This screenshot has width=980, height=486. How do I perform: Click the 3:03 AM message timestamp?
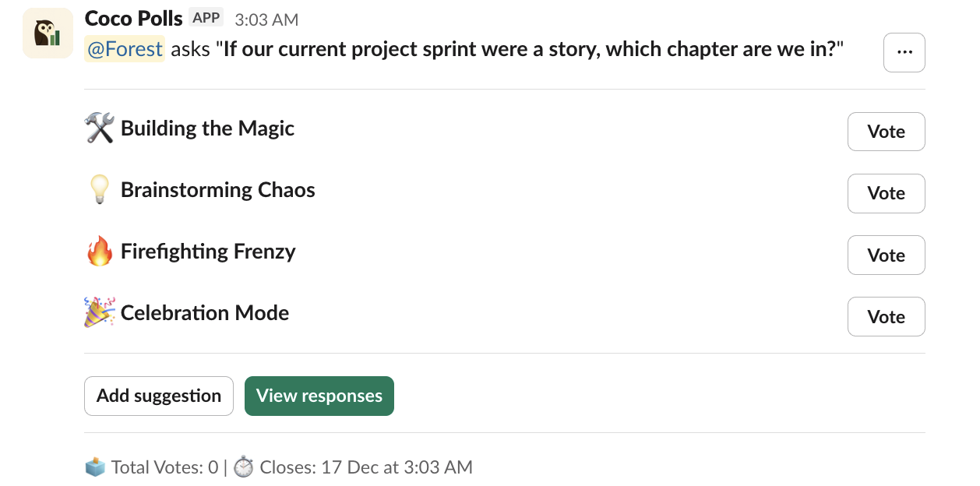(266, 19)
